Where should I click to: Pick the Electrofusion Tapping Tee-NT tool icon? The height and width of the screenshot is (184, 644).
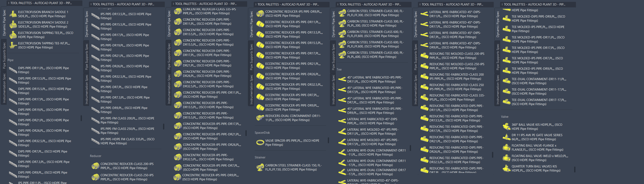point(13,45)
